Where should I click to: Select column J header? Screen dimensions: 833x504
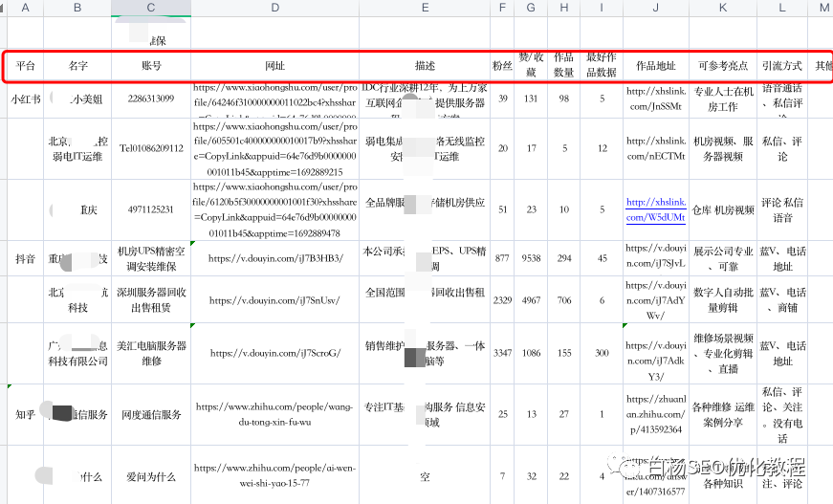[x=655, y=8]
